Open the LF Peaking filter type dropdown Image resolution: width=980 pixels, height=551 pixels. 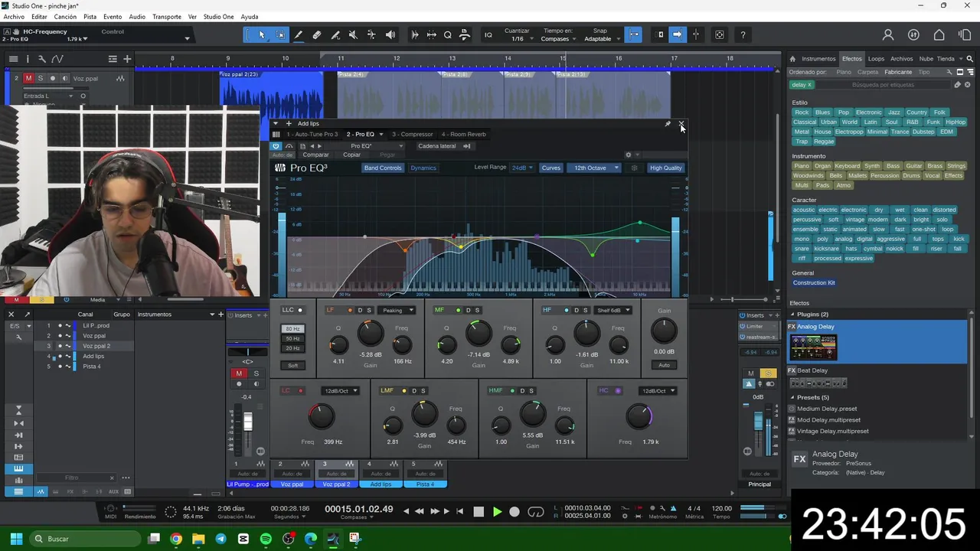click(397, 310)
